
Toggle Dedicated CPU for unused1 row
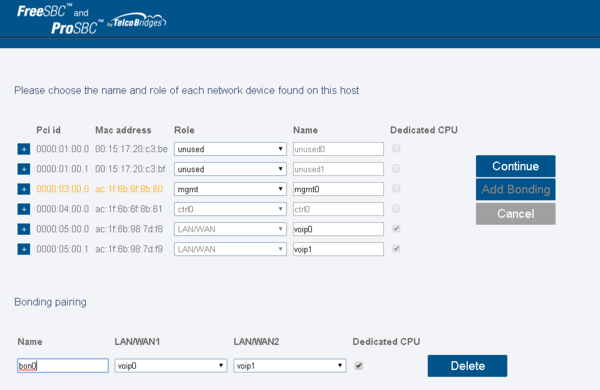point(396,168)
